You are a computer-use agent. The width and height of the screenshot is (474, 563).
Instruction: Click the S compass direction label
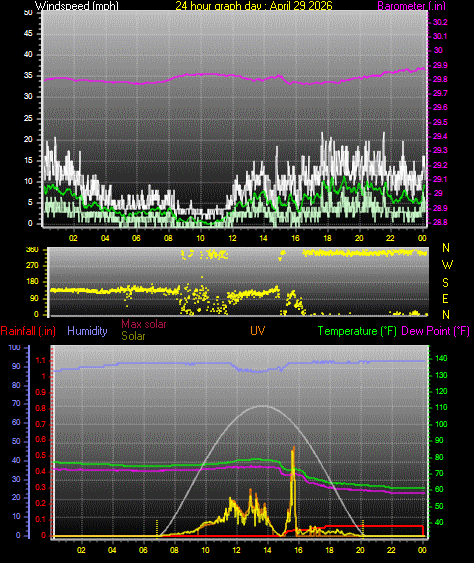(445, 283)
